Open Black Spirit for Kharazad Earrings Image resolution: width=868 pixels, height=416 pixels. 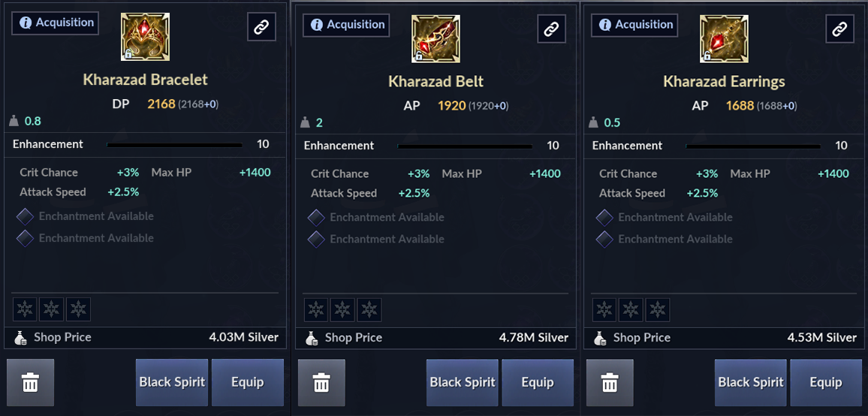750,383
